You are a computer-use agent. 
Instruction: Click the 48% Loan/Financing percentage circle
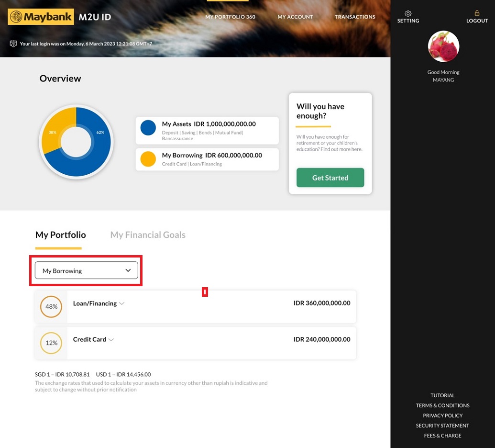[51, 306]
